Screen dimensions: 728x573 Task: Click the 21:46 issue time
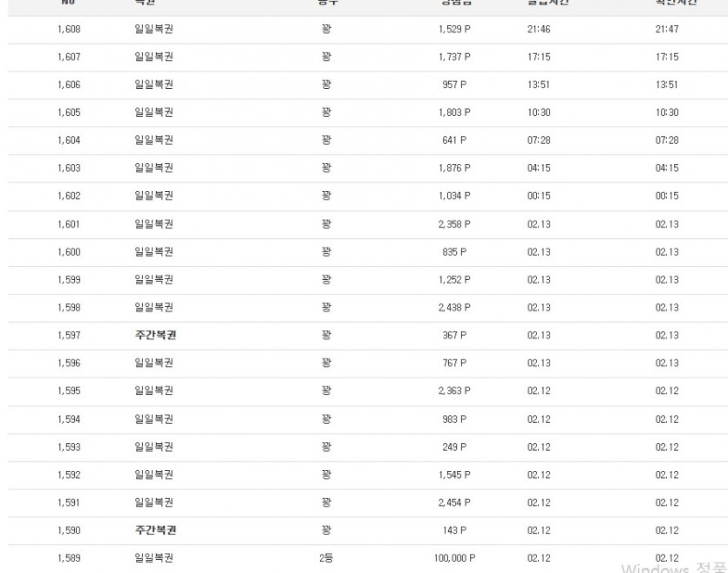(539, 30)
